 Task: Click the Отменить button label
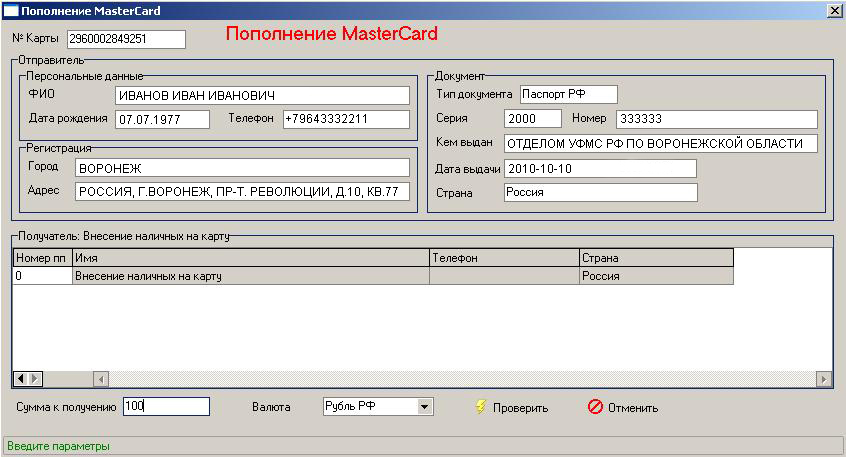[633, 408]
